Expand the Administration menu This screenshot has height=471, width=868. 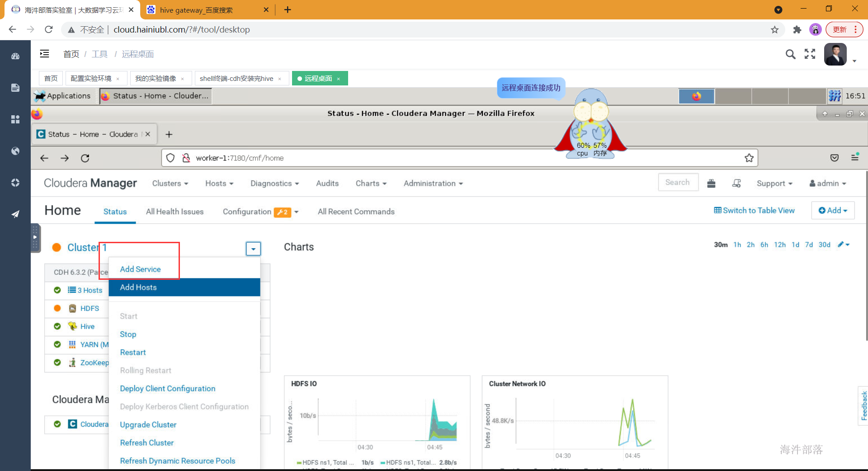point(433,183)
